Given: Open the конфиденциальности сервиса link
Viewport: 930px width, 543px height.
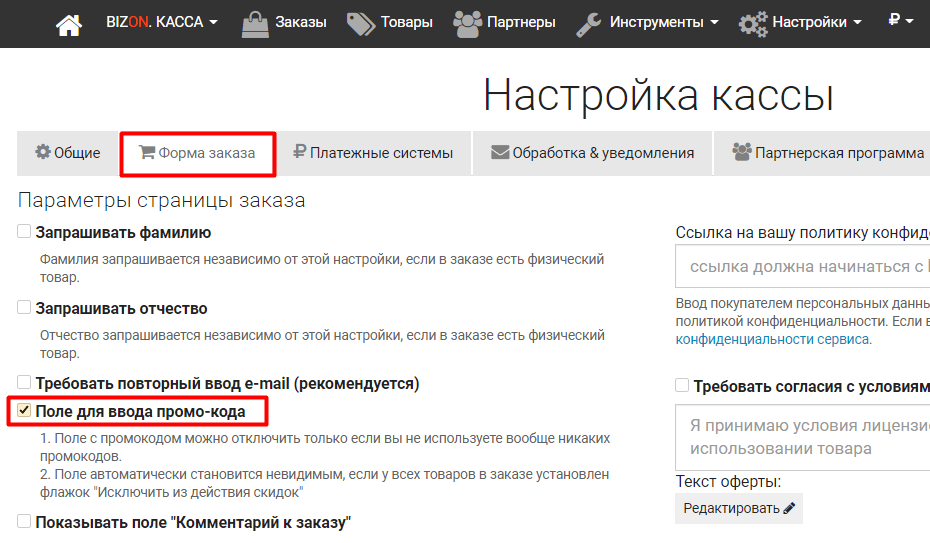Looking at the screenshot, I should pos(771,339).
